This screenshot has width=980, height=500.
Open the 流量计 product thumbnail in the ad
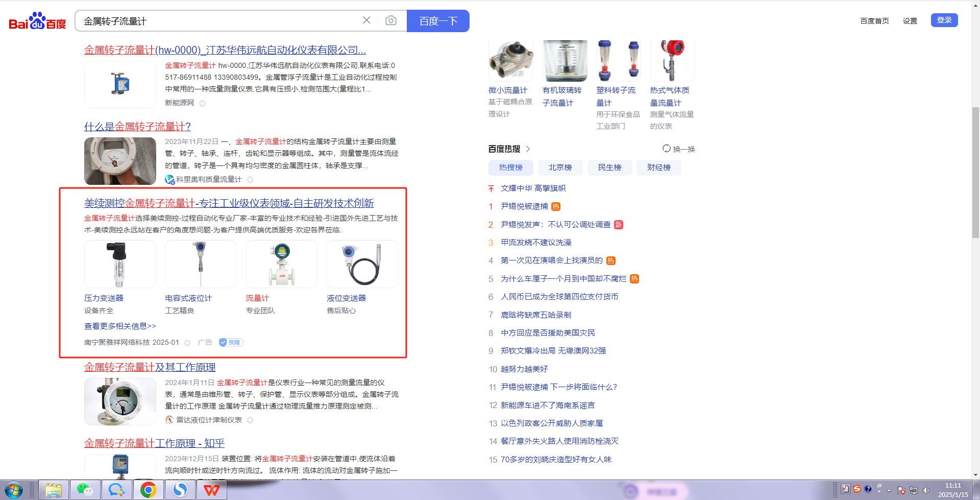click(x=282, y=264)
